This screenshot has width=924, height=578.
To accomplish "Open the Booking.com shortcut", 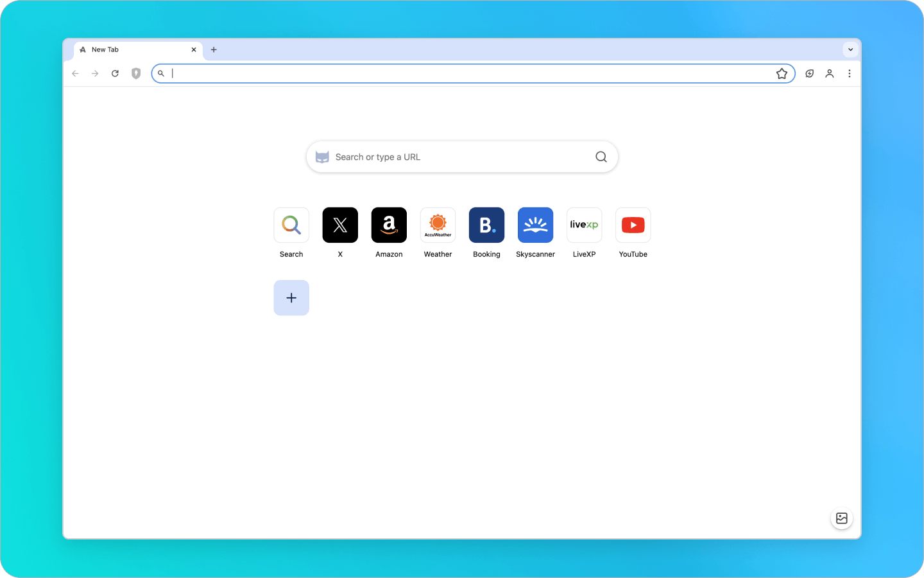I will pos(486,225).
